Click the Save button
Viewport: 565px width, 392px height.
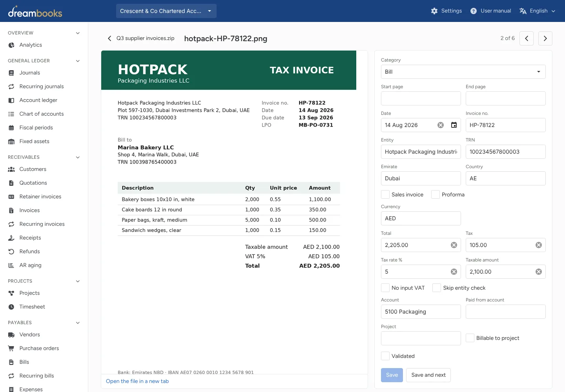[x=392, y=375]
